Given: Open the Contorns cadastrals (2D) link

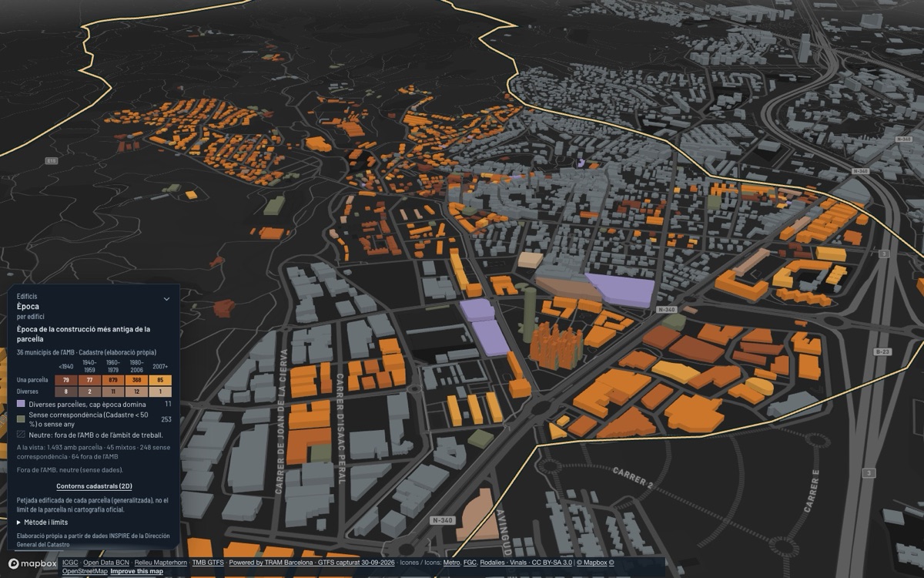Looking at the screenshot, I should click(94, 486).
